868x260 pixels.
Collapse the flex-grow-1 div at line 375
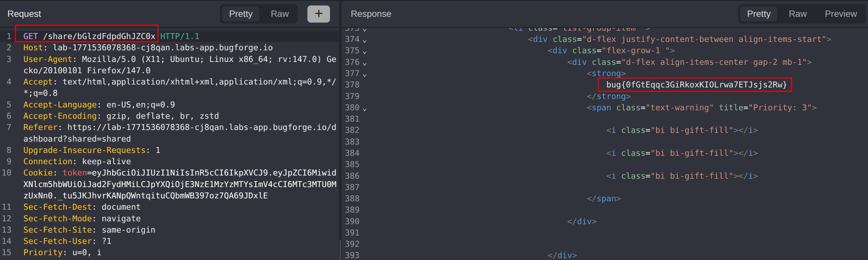[364, 52]
